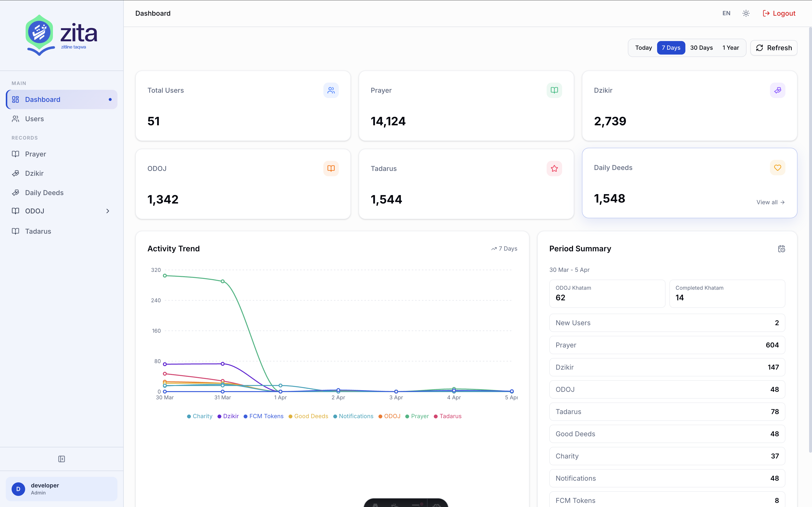
Task: Expand the ODOJ sidebar submenu chevron
Action: (x=108, y=211)
